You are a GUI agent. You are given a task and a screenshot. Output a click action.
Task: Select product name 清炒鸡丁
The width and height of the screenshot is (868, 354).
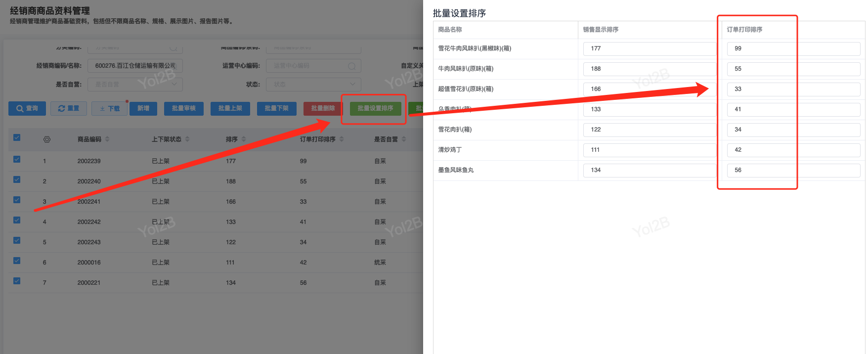tap(450, 150)
